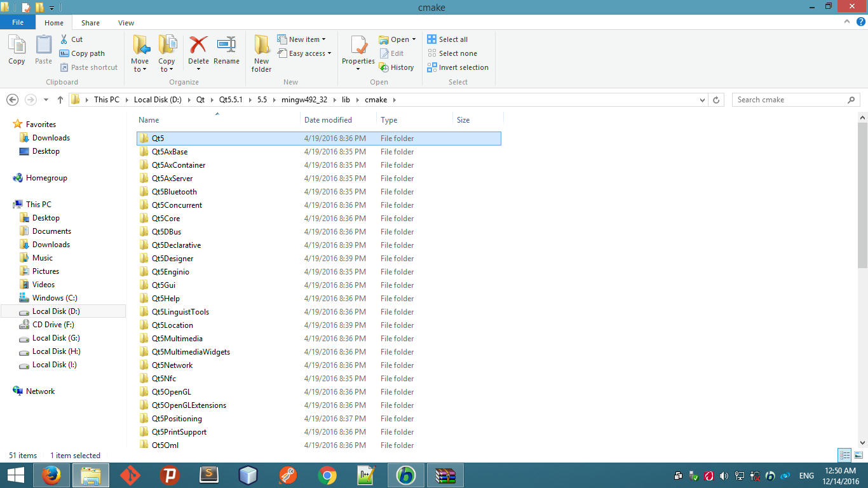Image resolution: width=868 pixels, height=488 pixels.
Task: Click the lib breadcrumb in address bar
Action: tap(346, 100)
